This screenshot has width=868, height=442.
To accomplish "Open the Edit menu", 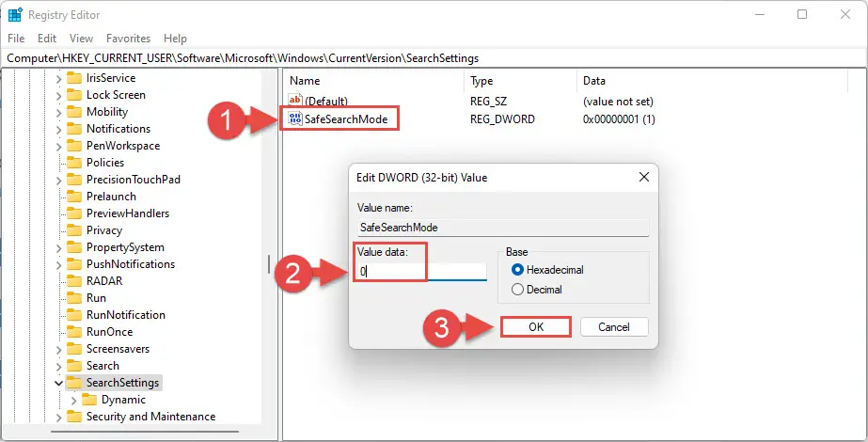I will (47, 39).
